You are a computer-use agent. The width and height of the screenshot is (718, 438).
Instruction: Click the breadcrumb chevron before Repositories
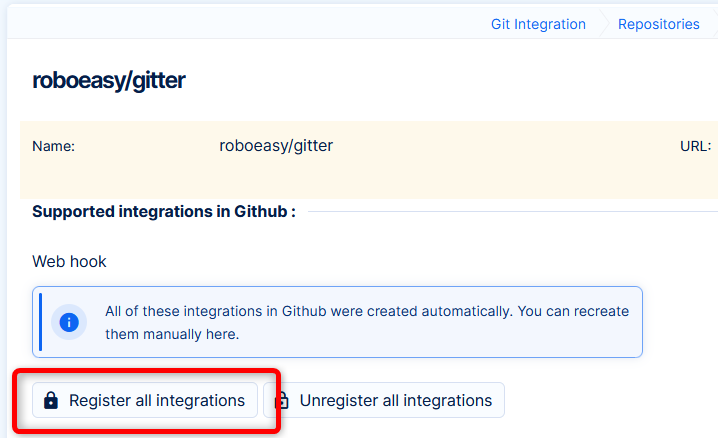(603, 24)
